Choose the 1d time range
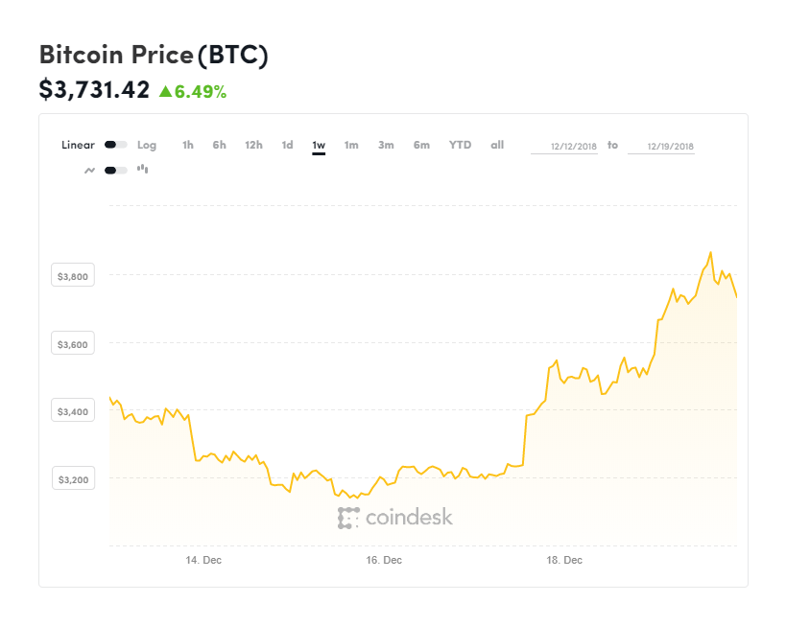This screenshot has height=626, width=786. tap(287, 145)
